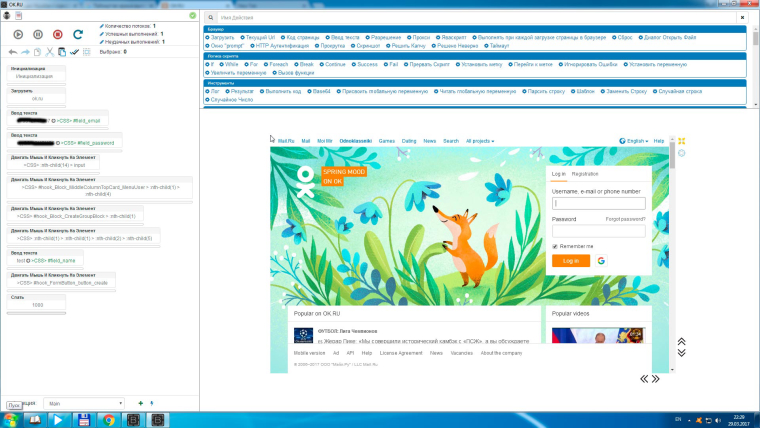This screenshot has width=760, height=428.
Task: Click the orange Log in button
Action: coord(571,260)
